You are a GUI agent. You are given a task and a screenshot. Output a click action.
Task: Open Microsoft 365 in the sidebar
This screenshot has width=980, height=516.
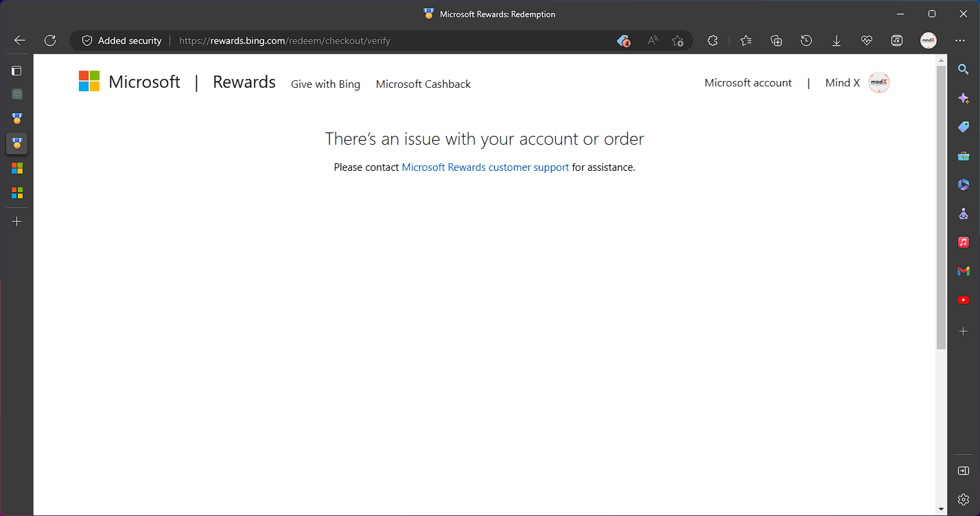[964, 185]
